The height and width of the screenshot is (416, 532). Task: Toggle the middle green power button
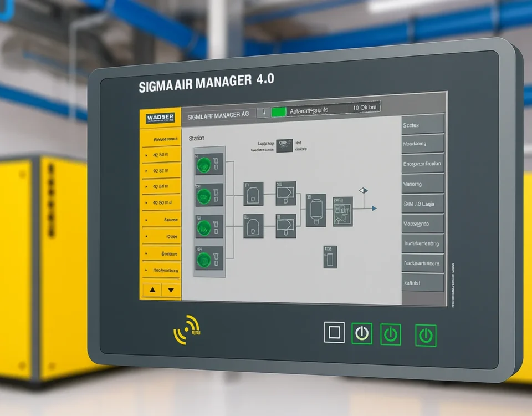click(x=391, y=334)
